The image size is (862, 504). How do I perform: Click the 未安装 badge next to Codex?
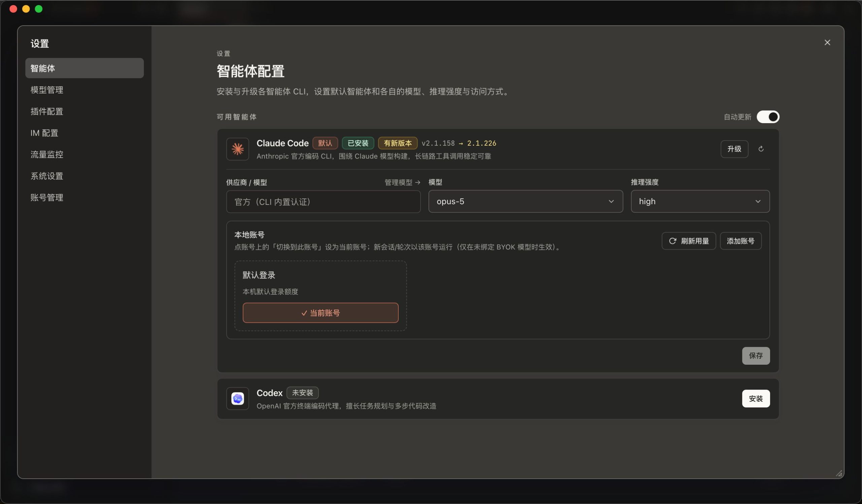pos(302,393)
